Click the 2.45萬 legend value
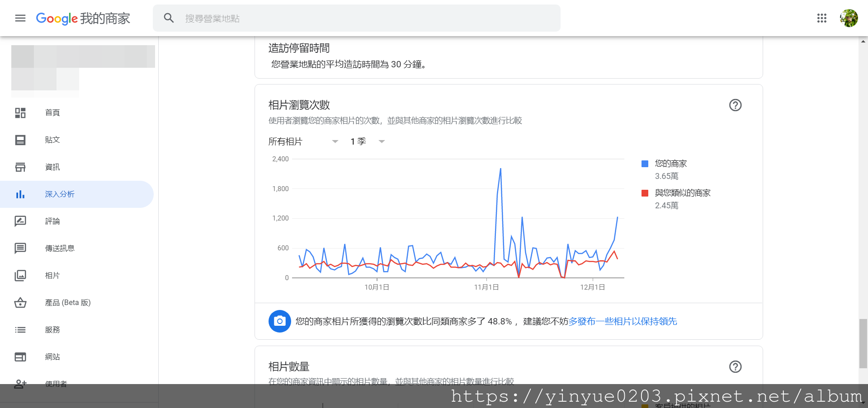 click(x=667, y=206)
